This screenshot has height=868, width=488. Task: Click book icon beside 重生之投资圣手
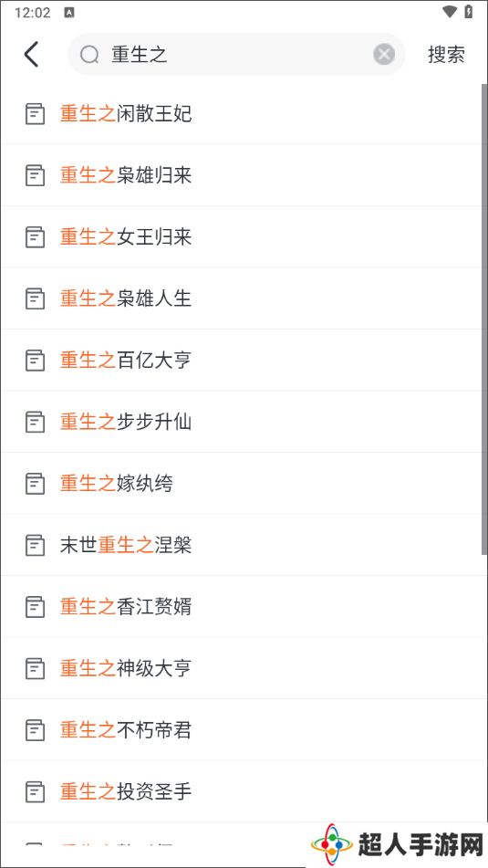(35, 791)
